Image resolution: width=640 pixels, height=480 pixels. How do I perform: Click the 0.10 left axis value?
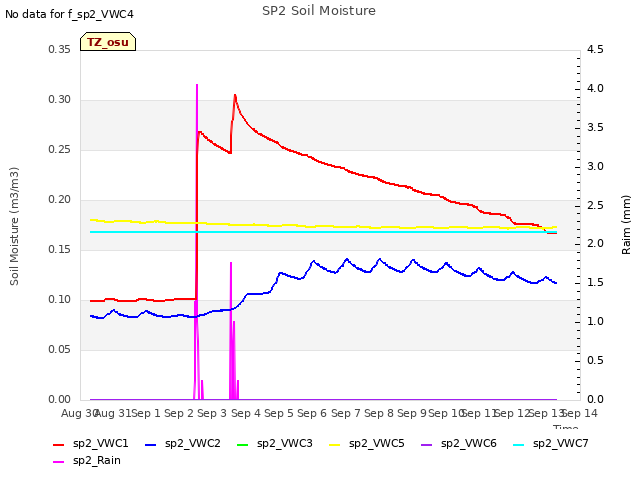pyautogui.click(x=60, y=300)
